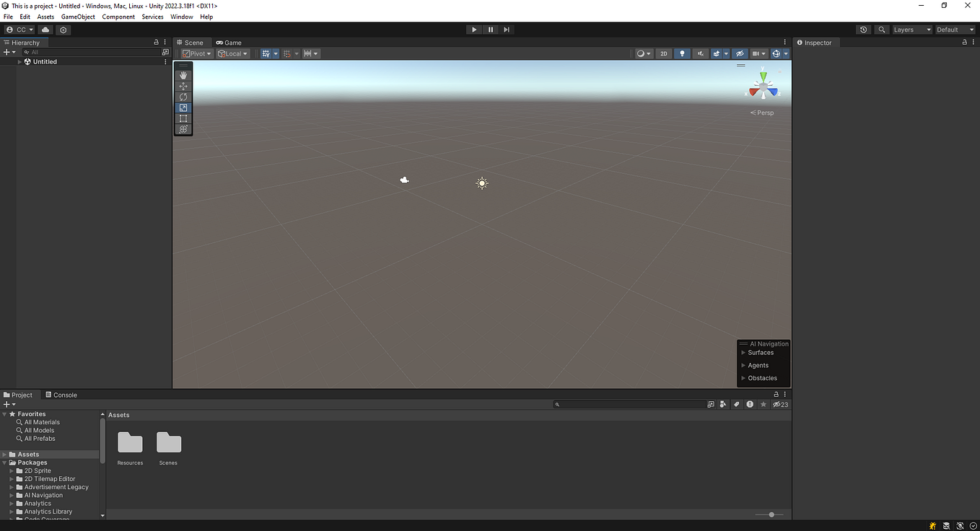
Task: Expand the Untitled scene in Hierarchy
Action: [x=19, y=61]
